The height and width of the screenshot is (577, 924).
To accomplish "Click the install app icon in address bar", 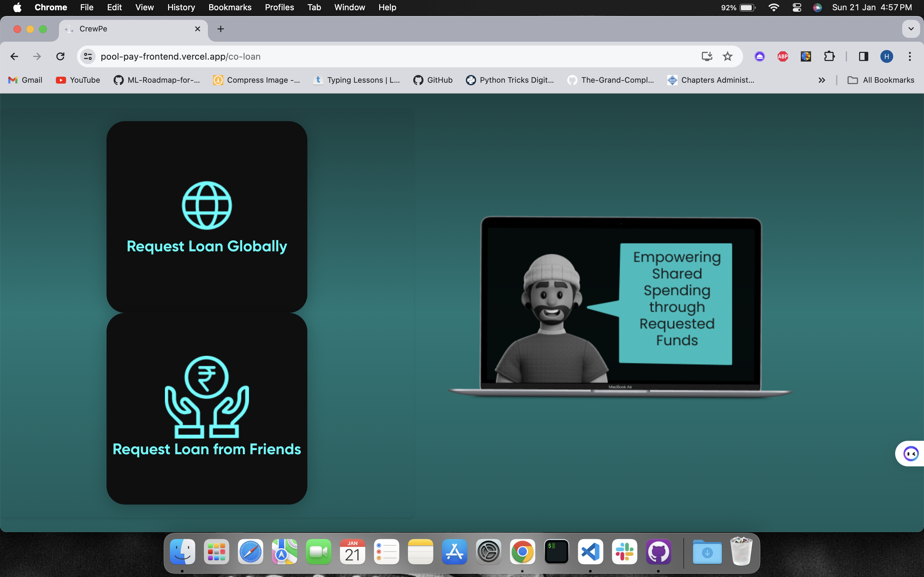I will [707, 56].
